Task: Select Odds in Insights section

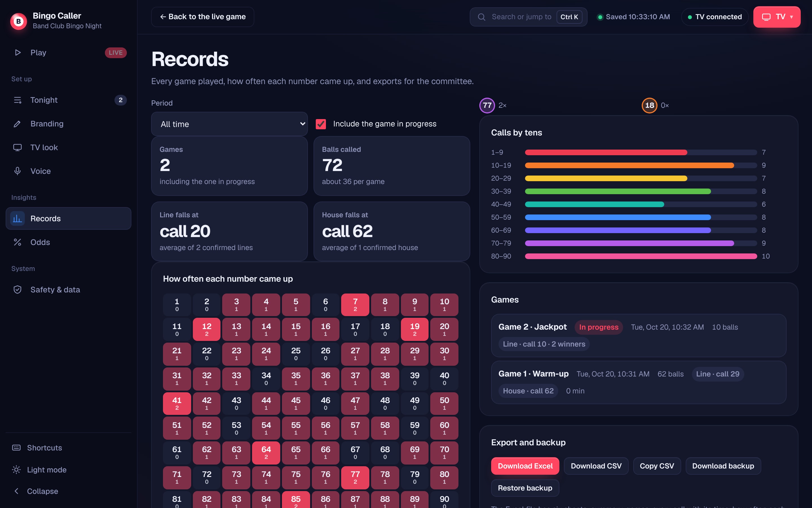Action: click(69, 242)
